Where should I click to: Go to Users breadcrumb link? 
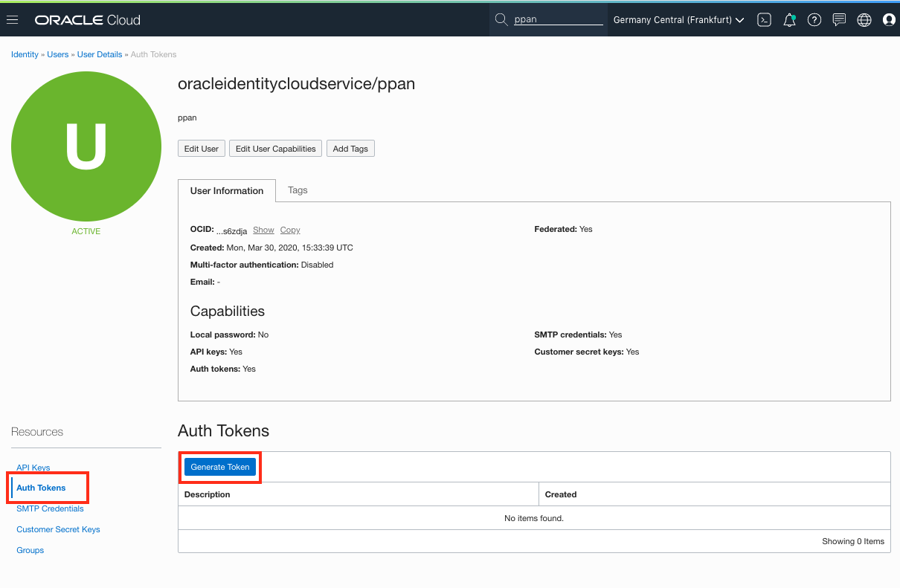[58, 54]
